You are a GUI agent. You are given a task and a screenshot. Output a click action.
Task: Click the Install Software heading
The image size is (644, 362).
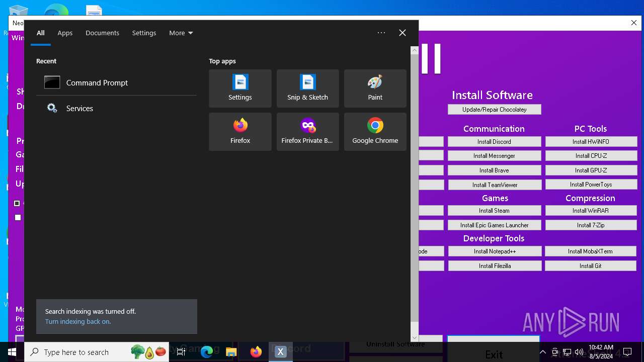tap(492, 95)
